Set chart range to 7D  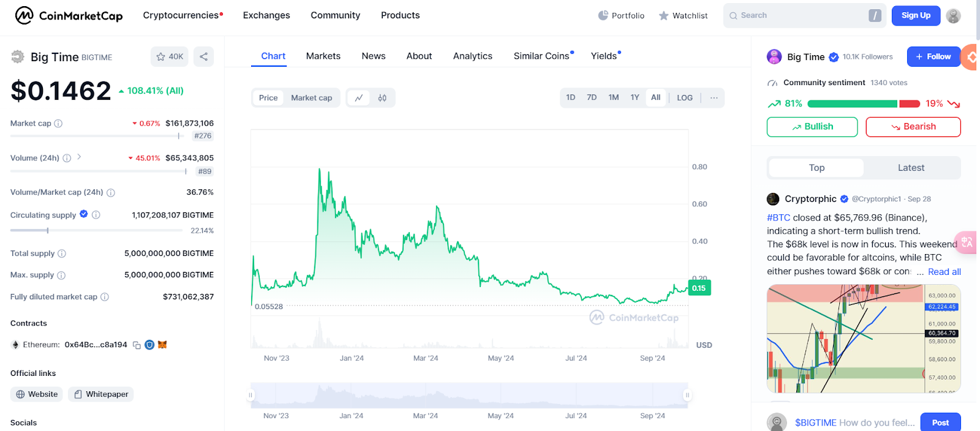pos(592,98)
